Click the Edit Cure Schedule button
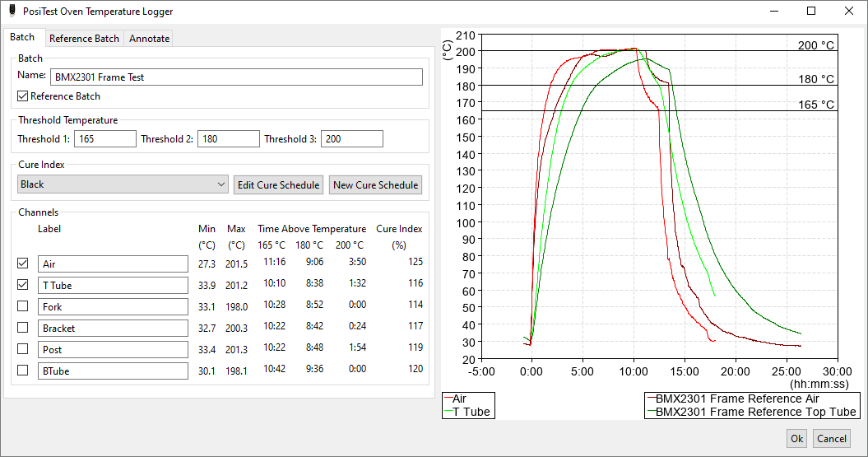This screenshot has height=457, width=868. [x=278, y=185]
